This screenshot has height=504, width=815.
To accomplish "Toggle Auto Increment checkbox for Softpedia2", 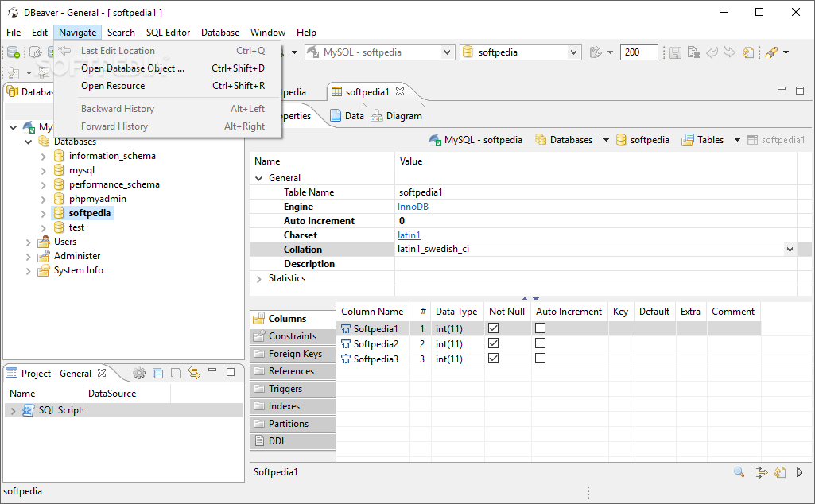I will (x=540, y=343).
